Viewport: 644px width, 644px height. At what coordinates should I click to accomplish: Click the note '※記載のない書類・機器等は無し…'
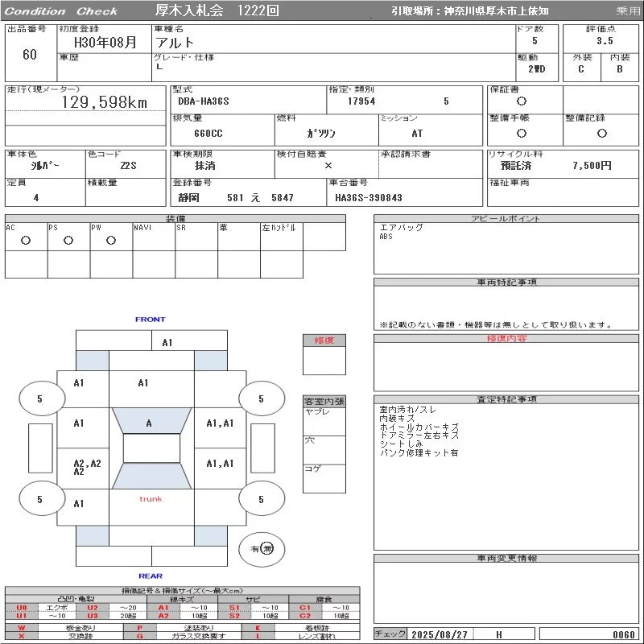pos(496,325)
